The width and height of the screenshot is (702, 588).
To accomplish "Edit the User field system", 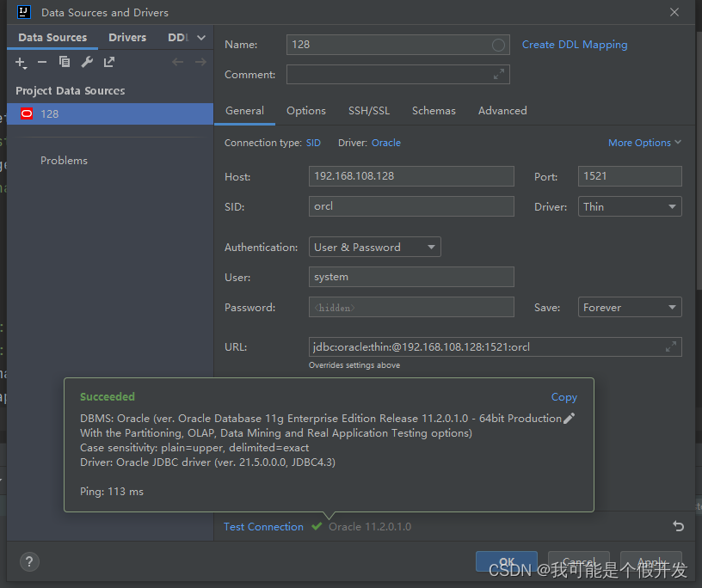I will (x=411, y=277).
